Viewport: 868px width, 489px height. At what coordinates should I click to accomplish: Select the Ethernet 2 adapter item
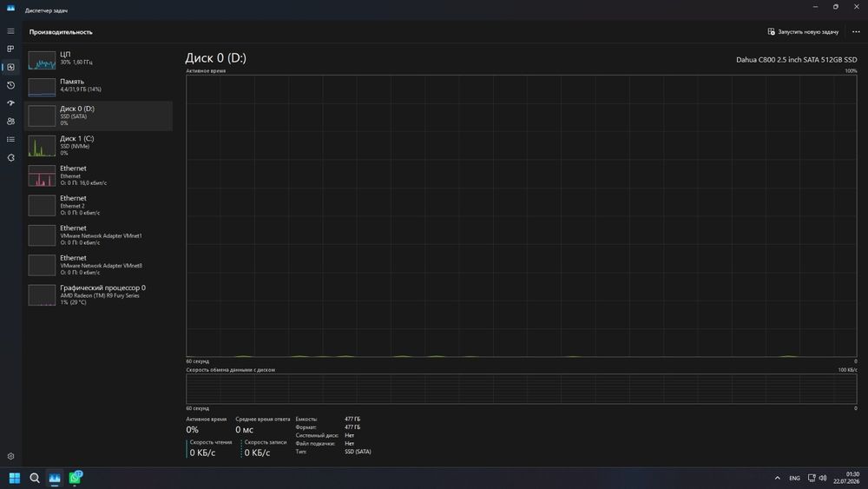[99, 206]
